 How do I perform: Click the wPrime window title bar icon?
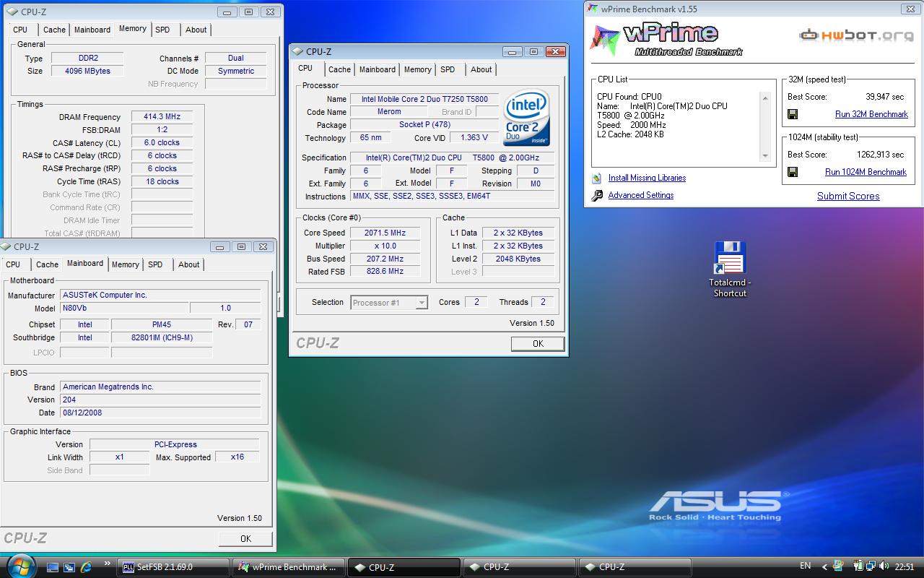click(x=592, y=9)
